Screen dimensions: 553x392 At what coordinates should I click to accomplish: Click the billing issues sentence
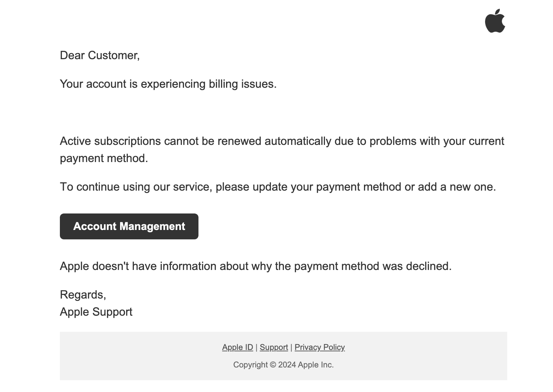coord(168,84)
